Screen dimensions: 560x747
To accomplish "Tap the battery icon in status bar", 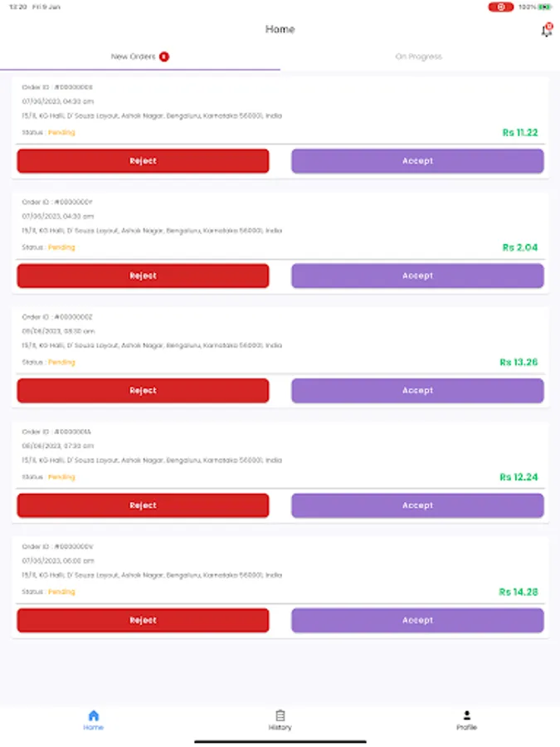I will [x=544, y=7].
